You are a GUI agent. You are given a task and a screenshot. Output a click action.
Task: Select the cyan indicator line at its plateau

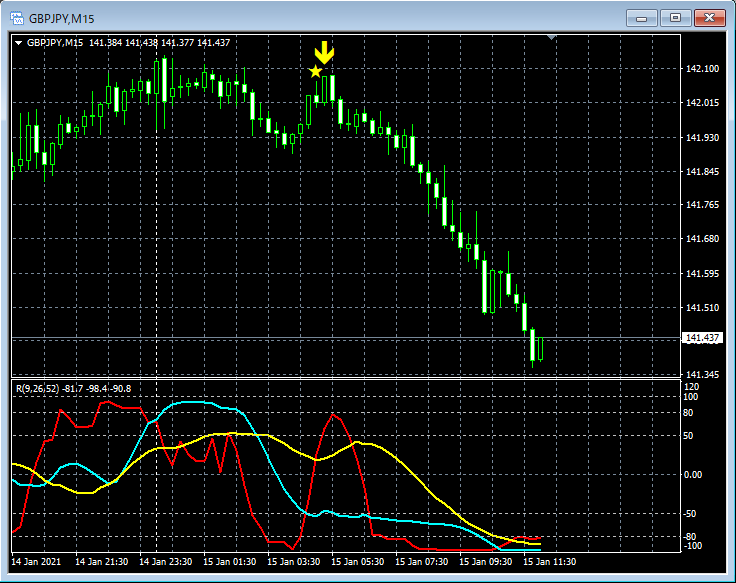pos(195,402)
